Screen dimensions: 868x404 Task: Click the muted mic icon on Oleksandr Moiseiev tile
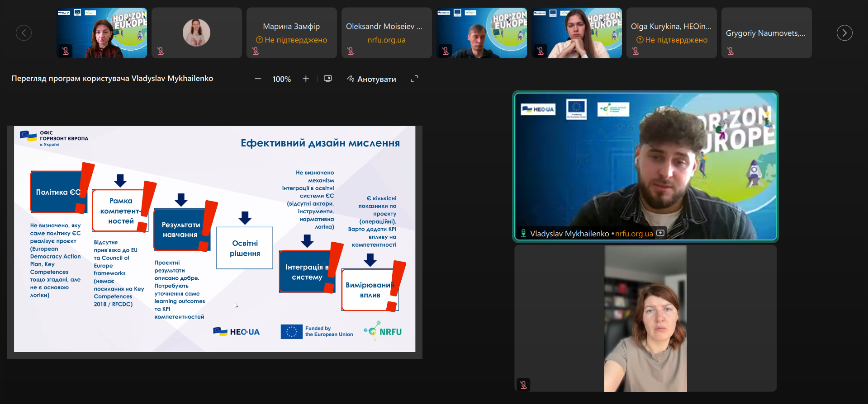[x=351, y=51]
